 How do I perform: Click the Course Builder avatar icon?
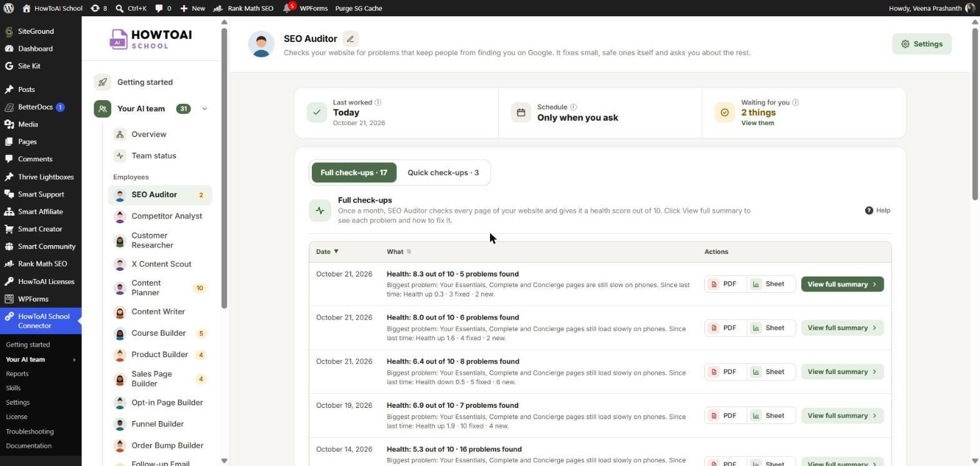[120, 333]
